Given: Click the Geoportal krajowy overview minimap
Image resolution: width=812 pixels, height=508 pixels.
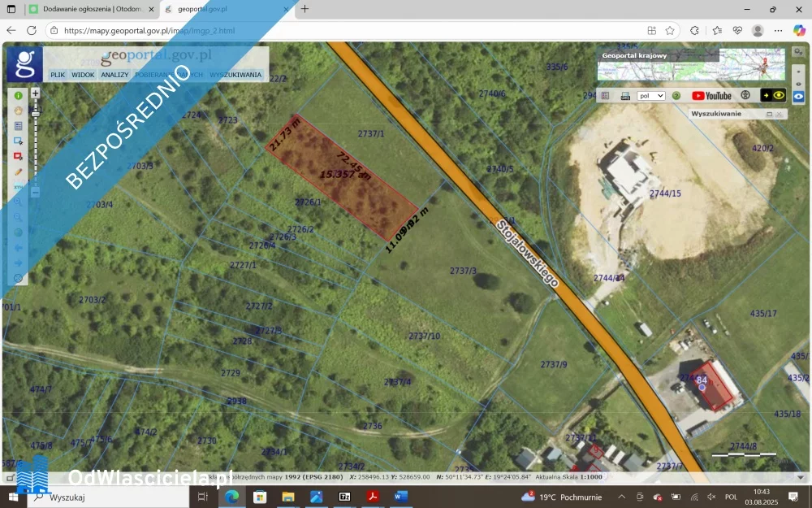Looking at the screenshot, I should click(x=691, y=65).
